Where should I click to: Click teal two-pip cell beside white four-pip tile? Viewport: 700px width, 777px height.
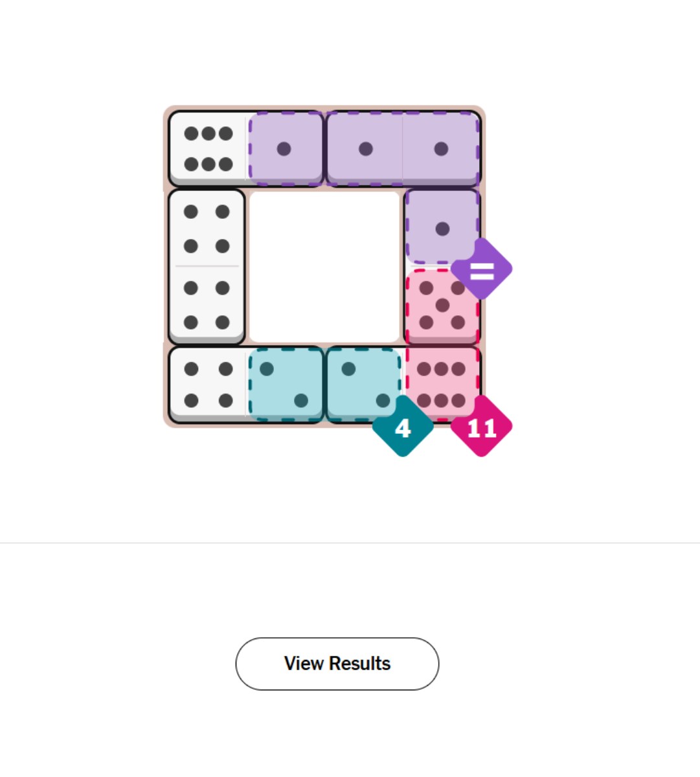click(x=285, y=385)
